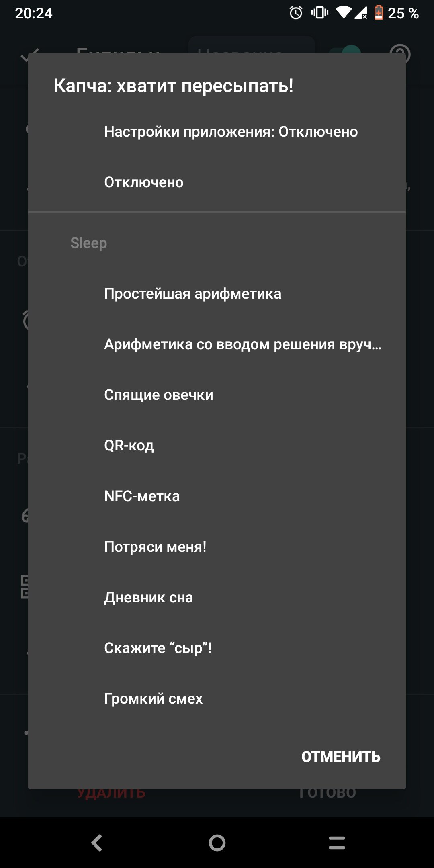Choose the "Отключено" captcha option
The width and height of the screenshot is (434, 868).
pos(217,182)
